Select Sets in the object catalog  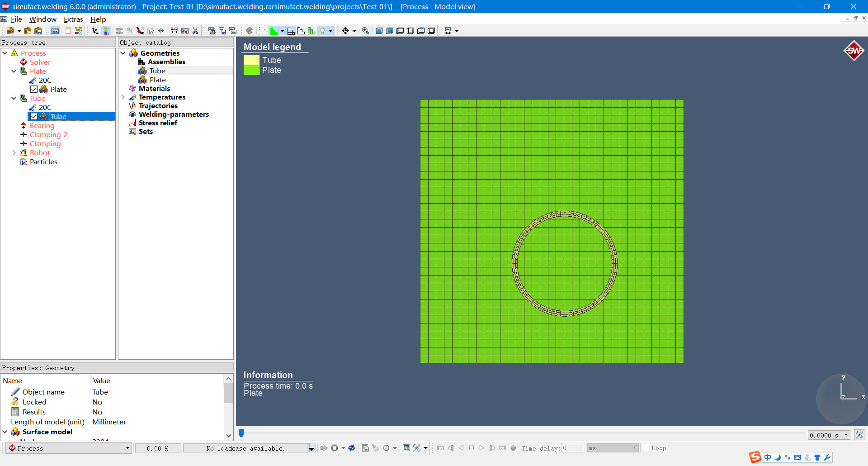coord(146,131)
